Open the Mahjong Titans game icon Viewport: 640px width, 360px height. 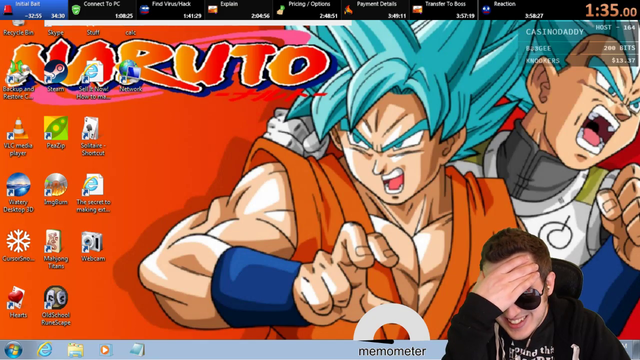(56, 249)
